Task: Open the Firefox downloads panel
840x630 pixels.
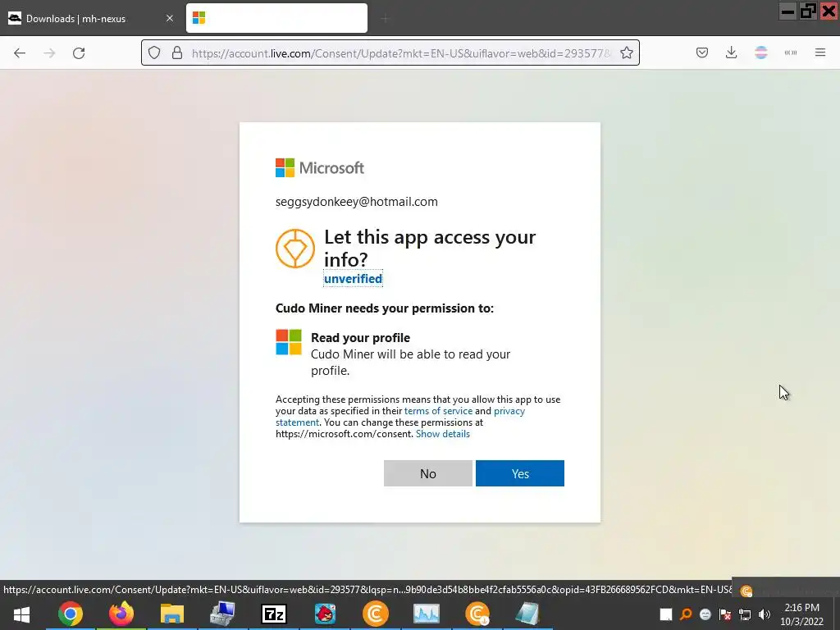Action: [x=731, y=52]
